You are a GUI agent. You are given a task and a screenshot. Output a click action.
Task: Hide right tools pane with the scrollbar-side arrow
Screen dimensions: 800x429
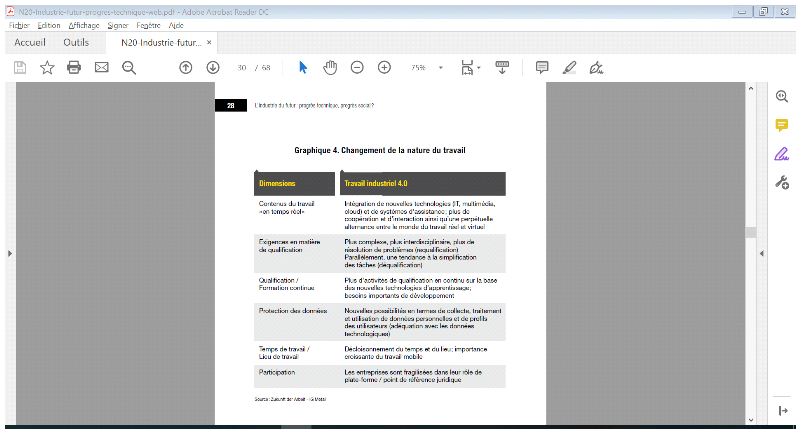(x=762, y=253)
